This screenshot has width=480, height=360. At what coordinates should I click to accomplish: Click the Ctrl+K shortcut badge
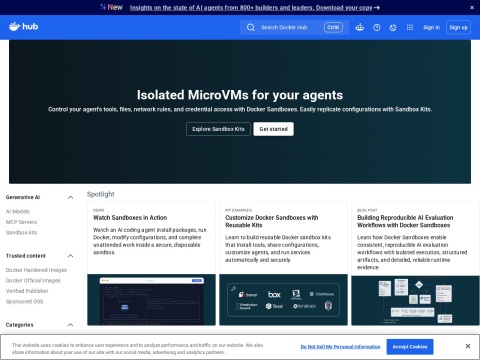pyautogui.click(x=333, y=27)
